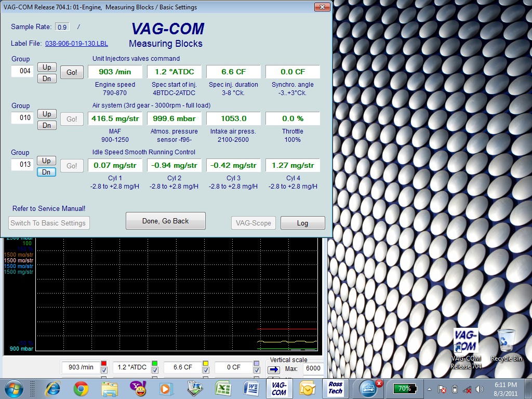Open the Outlook mail taskbar icon
The width and height of the screenshot is (532, 399).
coord(308,389)
